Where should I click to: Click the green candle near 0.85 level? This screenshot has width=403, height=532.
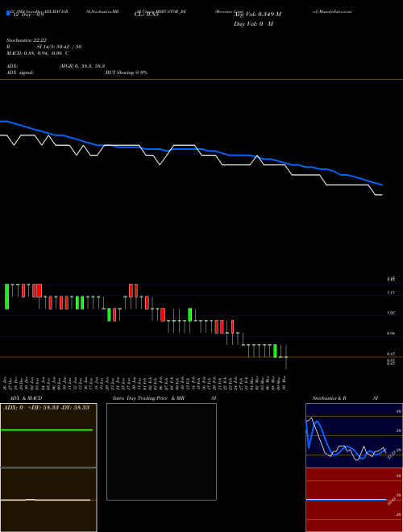(275, 351)
